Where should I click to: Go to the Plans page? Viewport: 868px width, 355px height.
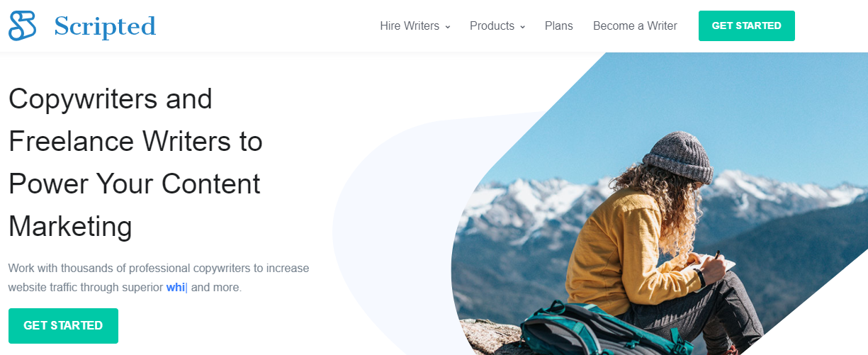click(x=559, y=26)
